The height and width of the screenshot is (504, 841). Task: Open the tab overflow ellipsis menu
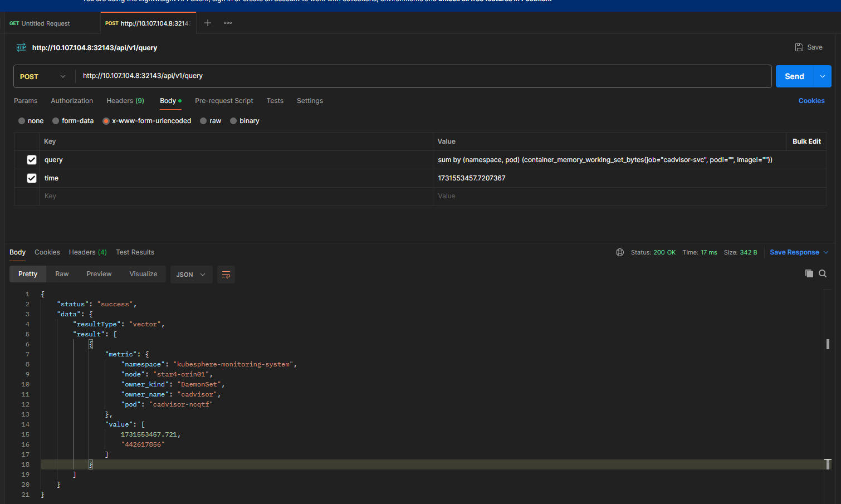(228, 23)
